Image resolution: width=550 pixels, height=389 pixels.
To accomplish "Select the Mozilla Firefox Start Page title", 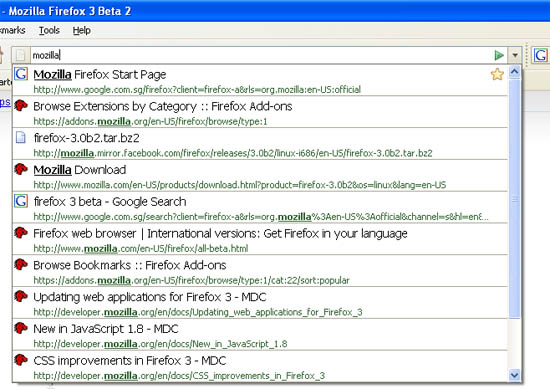I will pyautogui.click(x=100, y=74).
